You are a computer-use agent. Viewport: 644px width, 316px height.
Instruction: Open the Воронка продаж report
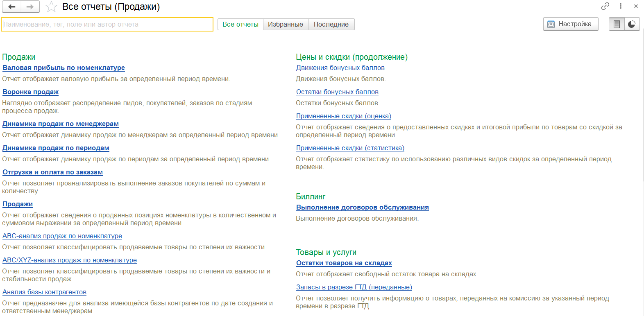coord(31,92)
